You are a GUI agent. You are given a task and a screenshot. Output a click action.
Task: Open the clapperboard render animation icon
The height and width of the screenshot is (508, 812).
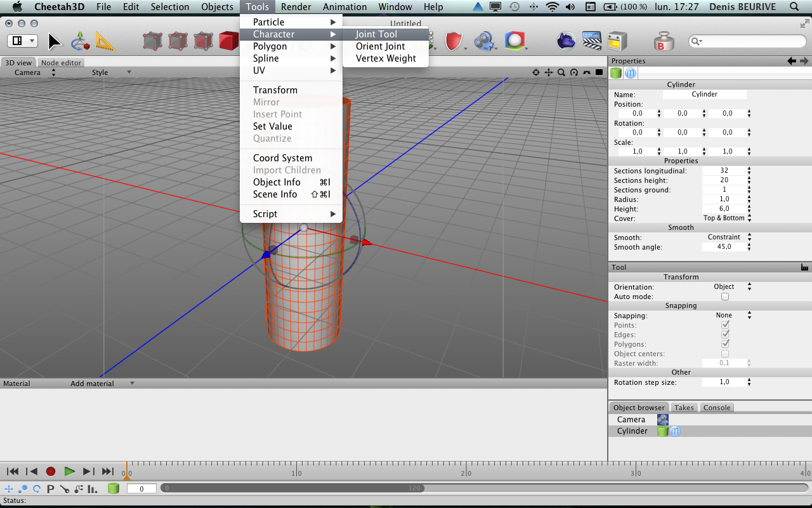pyautogui.click(x=592, y=41)
